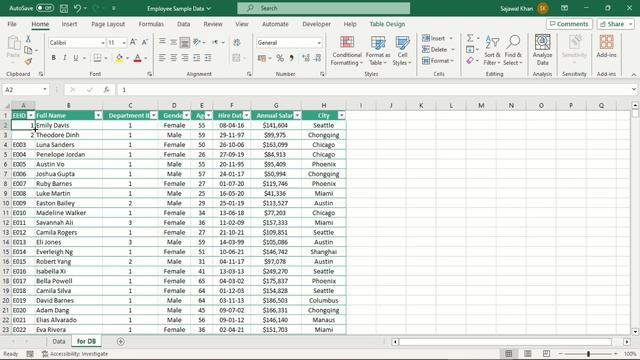The image size is (640, 360).
Task: Collapse the ribbon with the chevron
Action: (634, 74)
